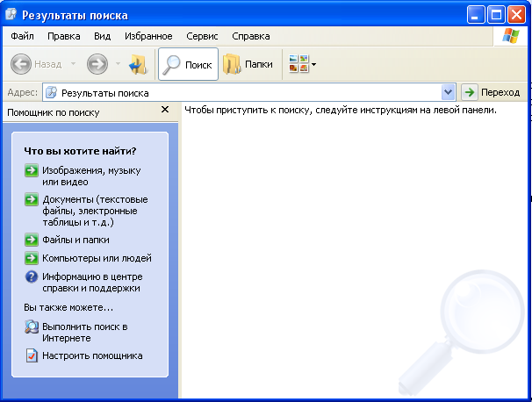The width and height of the screenshot is (532, 402).
Task: Click the title bar window icon
Action: point(11,14)
